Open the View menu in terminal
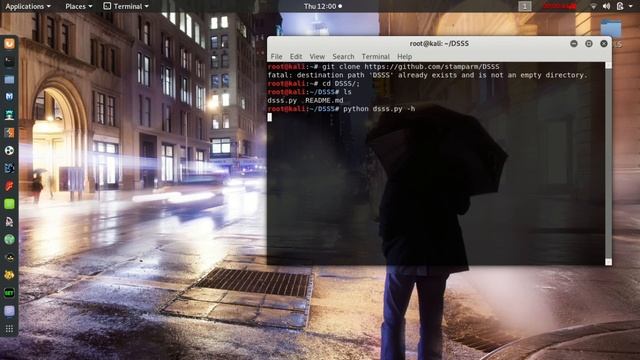This screenshot has height=360, width=640. pyautogui.click(x=317, y=56)
